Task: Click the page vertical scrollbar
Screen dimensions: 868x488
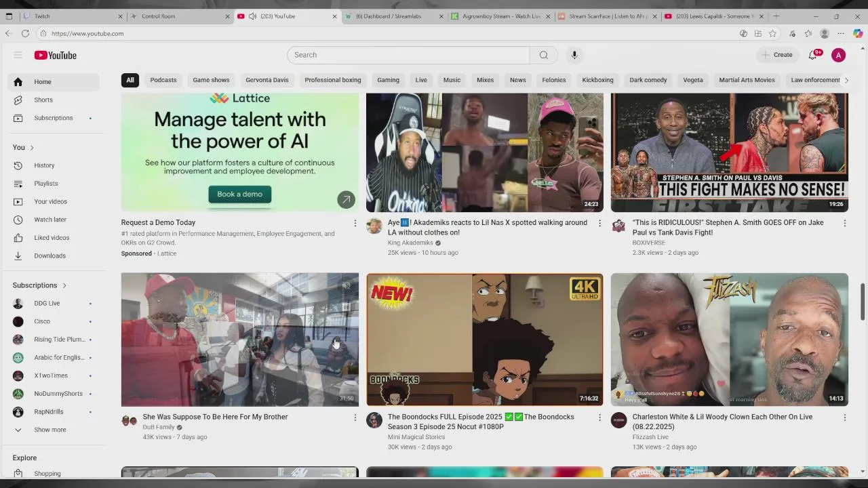Action: point(863,302)
